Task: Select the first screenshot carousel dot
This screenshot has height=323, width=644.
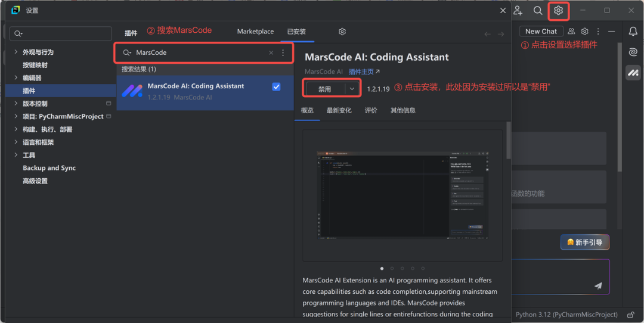Action: click(x=382, y=268)
